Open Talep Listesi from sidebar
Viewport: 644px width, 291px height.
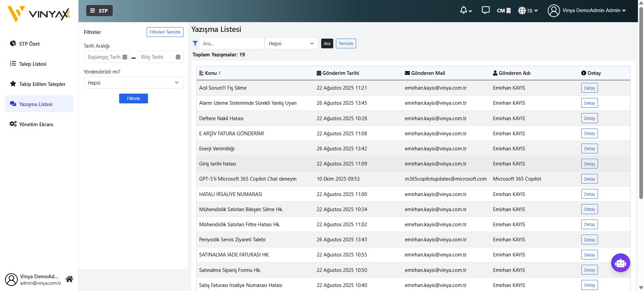pyautogui.click(x=39, y=64)
